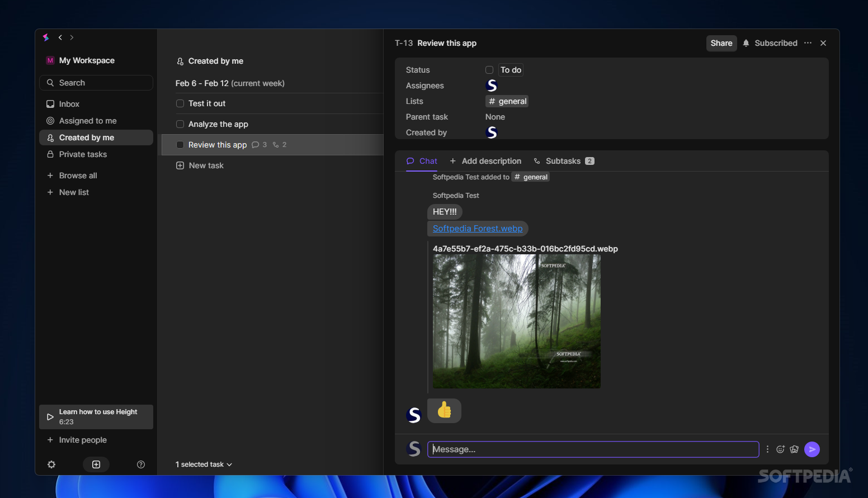Focus the Message input field

593,449
